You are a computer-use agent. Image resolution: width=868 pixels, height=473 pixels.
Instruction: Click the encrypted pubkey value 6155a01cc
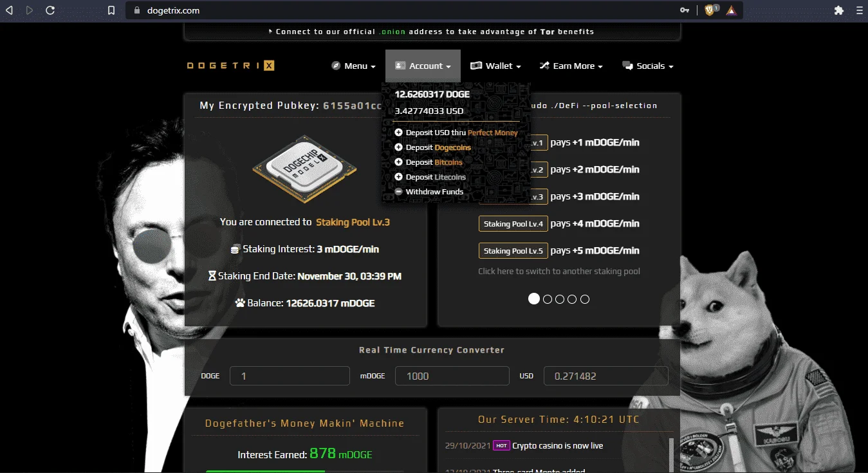[353, 106]
